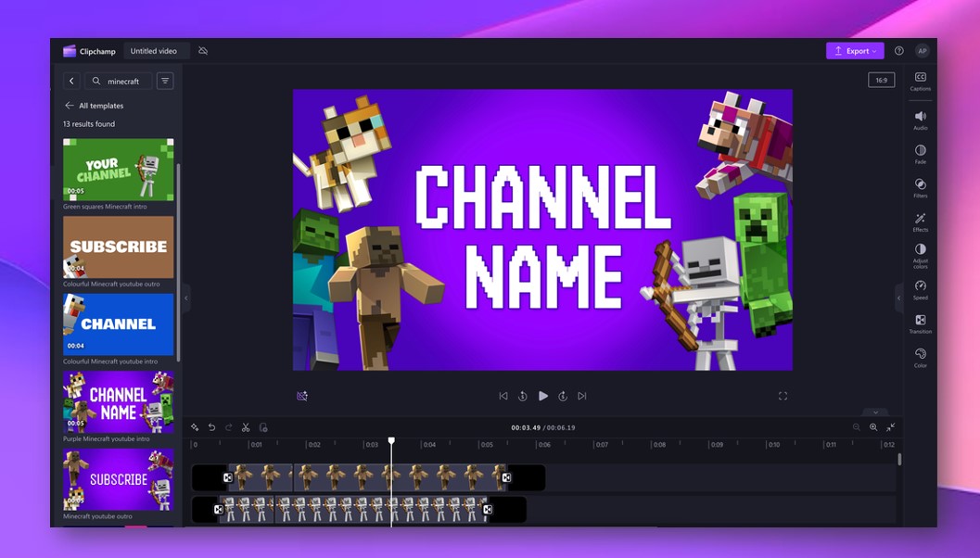
Task: Zoom in the timeline
Action: click(873, 427)
